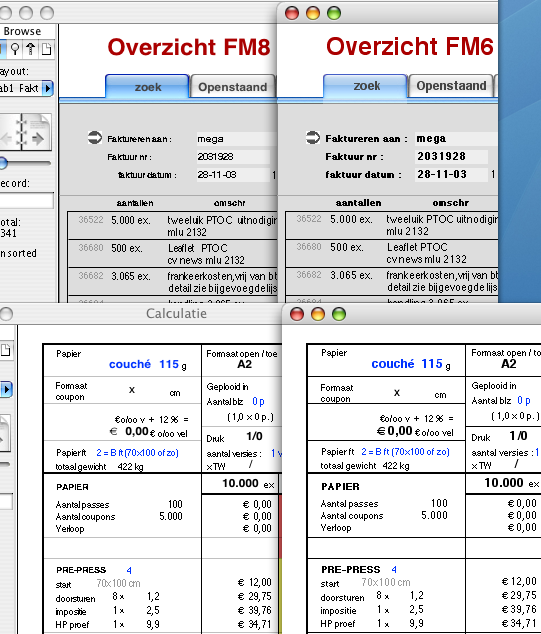This screenshot has height=634, width=541.
Task: Click 'A2' format in Calculatie window
Action: point(244,364)
